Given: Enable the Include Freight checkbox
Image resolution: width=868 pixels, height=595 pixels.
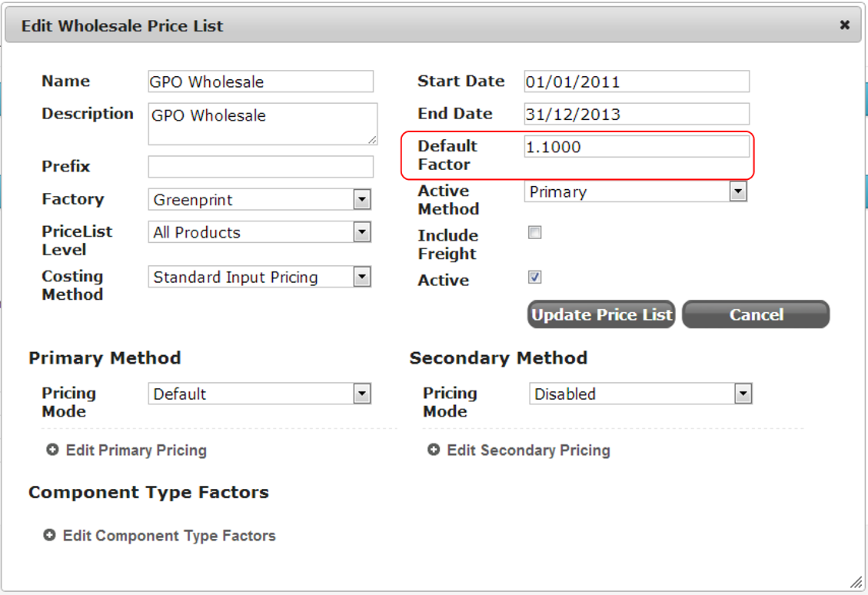Looking at the screenshot, I should click(535, 232).
